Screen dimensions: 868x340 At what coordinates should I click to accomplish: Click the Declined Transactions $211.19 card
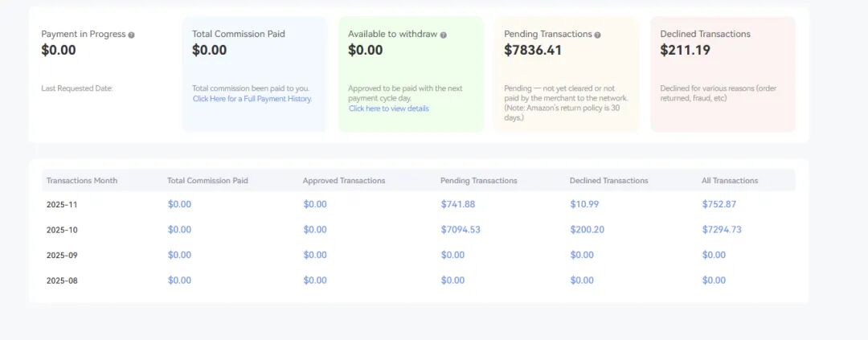click(x=723, y=74)
